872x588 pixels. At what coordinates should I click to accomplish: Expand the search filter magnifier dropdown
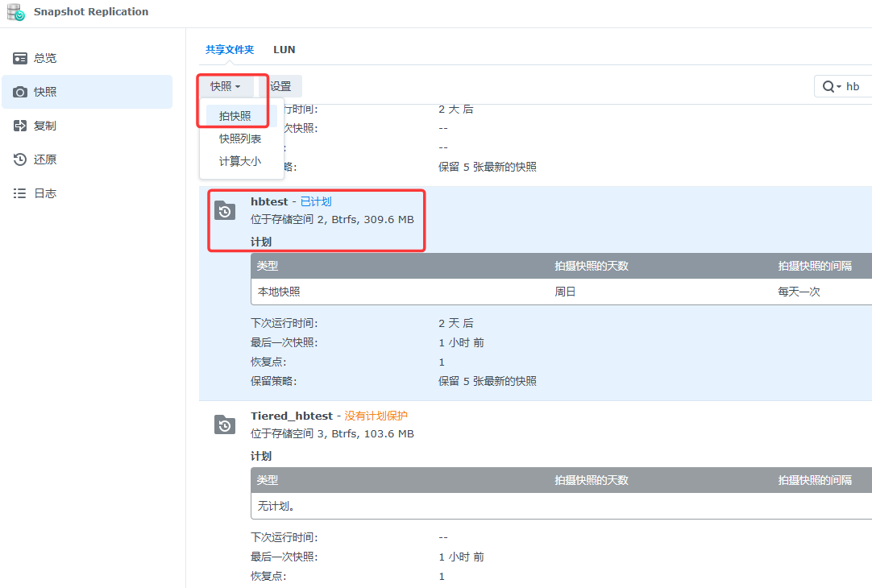point(830,87)
